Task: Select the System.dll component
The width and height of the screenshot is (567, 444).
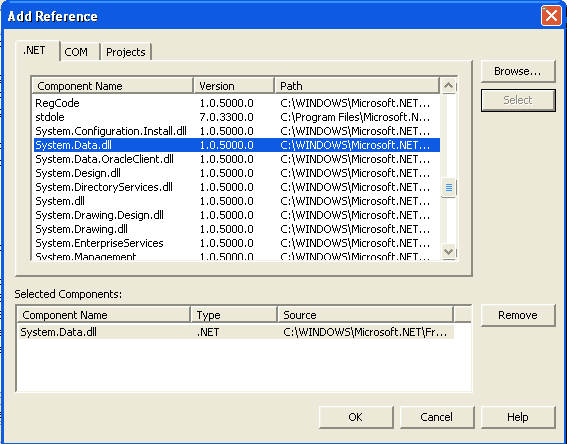Action: click(x=237, y=201)
